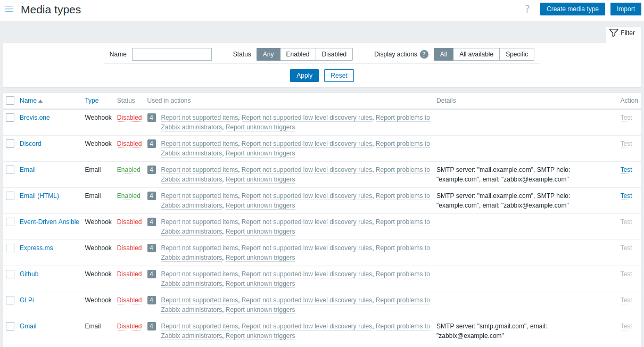
Task: Select Any status filter
Action: [x=268, y=54]
